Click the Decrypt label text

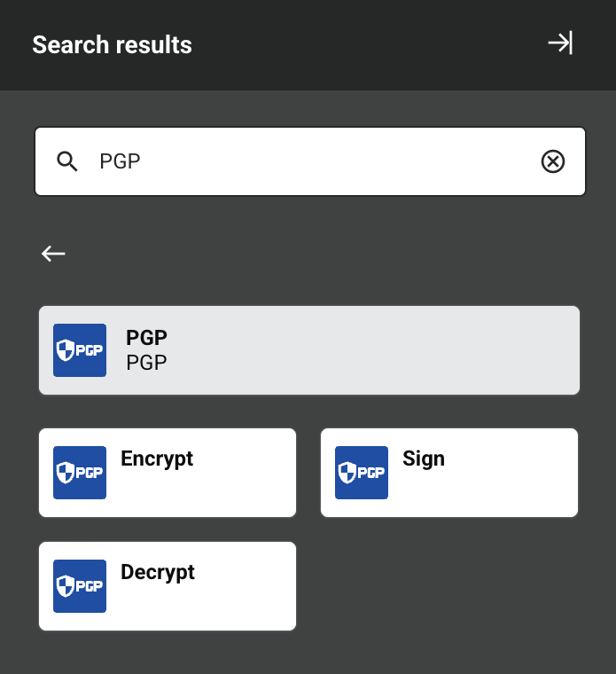point(158,572)
